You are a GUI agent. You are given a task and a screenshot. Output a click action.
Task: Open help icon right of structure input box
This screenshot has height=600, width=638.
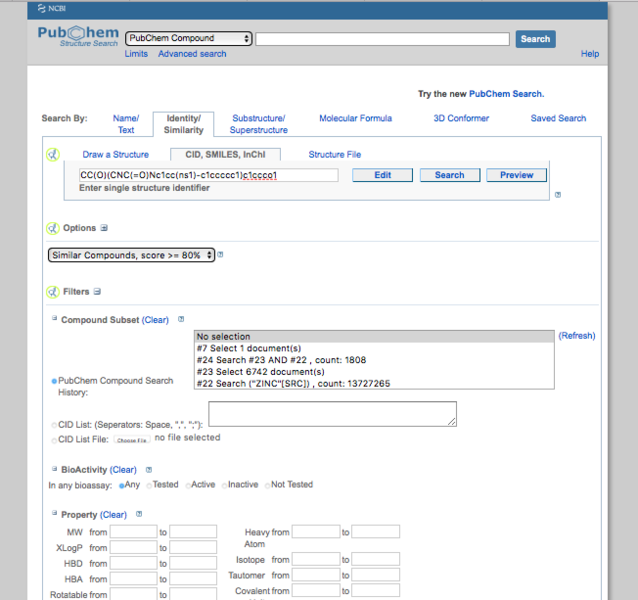558,195
